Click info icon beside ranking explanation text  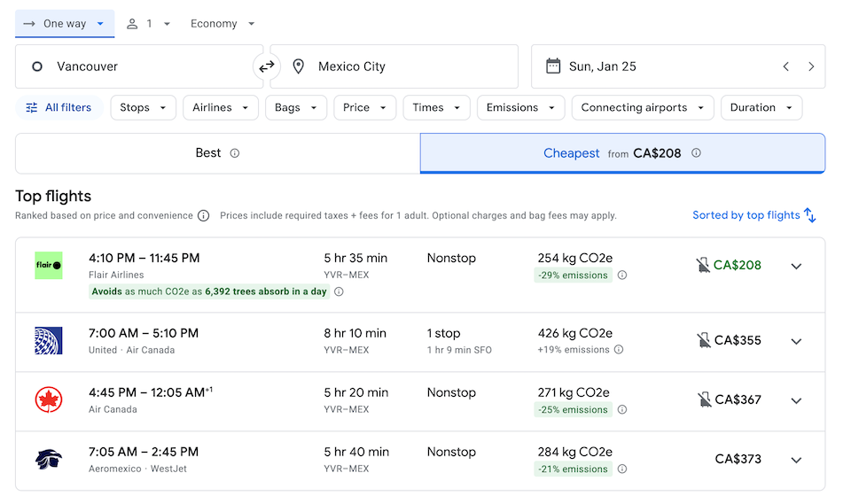tap(203, 215)
